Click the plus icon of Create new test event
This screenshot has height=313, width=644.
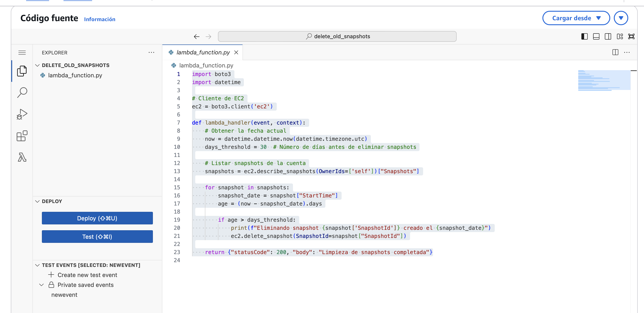[x=51, y=275]
